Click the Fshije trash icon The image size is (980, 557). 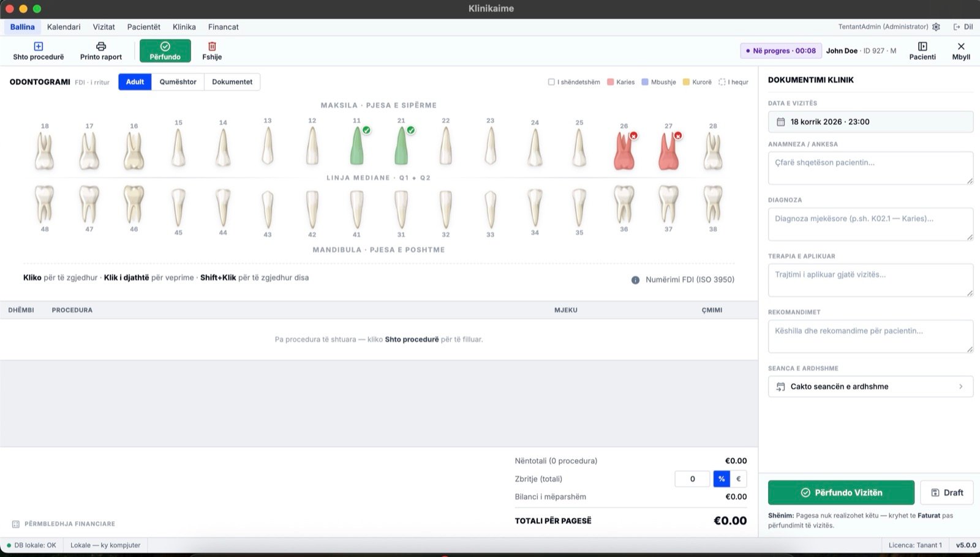[x=212, y=47]
